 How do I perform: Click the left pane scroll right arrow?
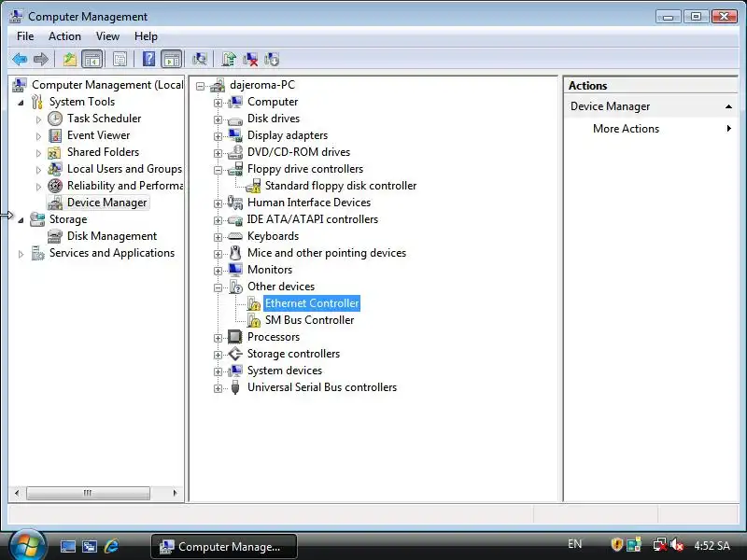(x=175, y=493)
